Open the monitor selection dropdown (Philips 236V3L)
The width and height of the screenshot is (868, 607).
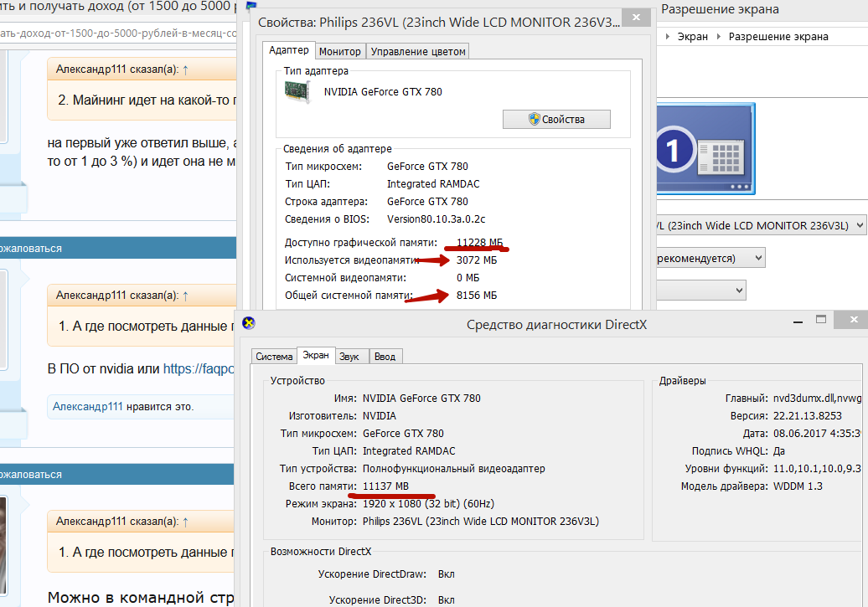tap(760, 225)
